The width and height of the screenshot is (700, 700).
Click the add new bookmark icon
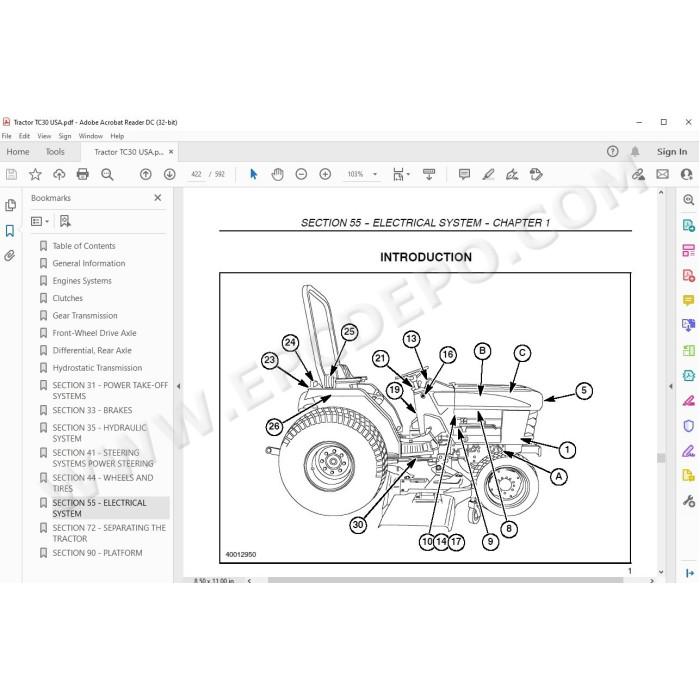[x=65, y=221]
